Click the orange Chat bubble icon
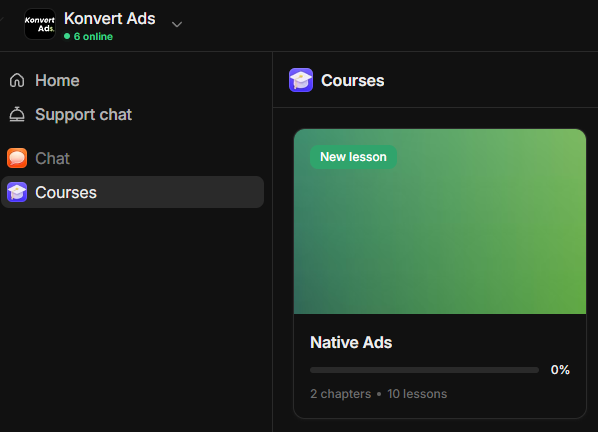 coord(17,158)
